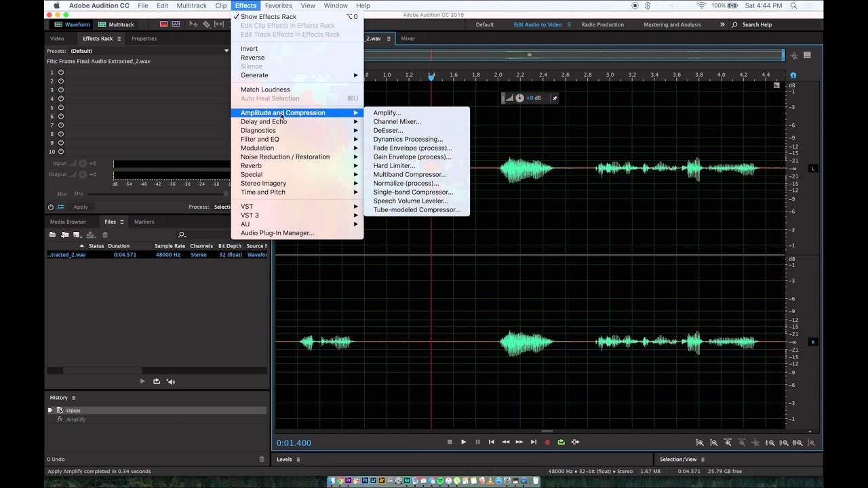
Task: Toggle power button for effect slot 5
Action: pos(61,107)
